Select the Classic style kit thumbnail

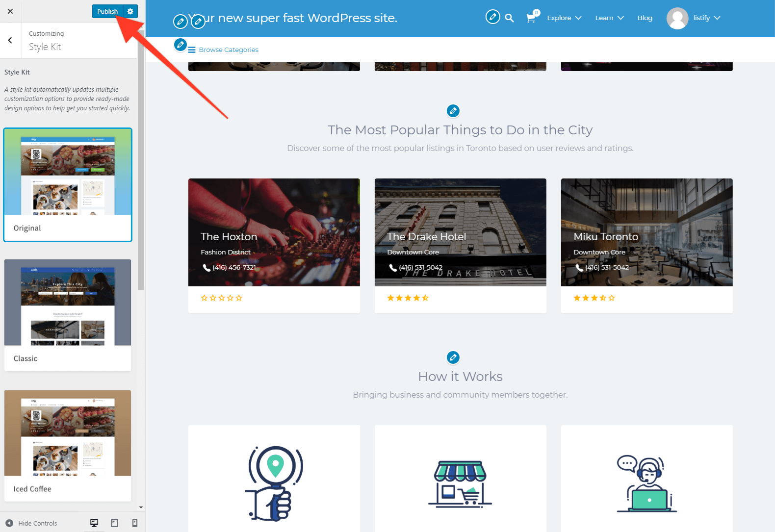click(x=68, y=315)
